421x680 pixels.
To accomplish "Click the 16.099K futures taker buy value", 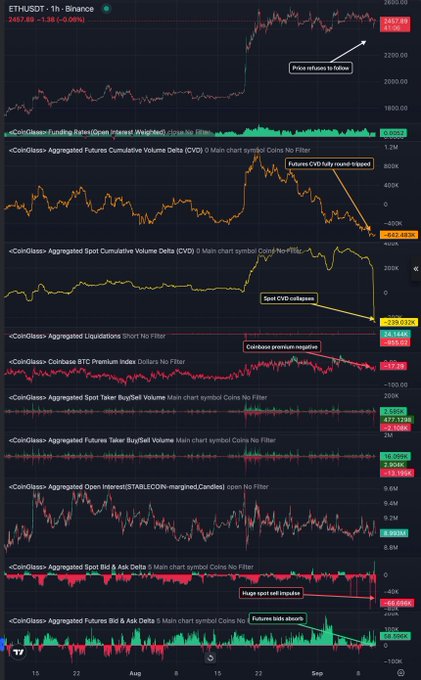I will (395, 456).
